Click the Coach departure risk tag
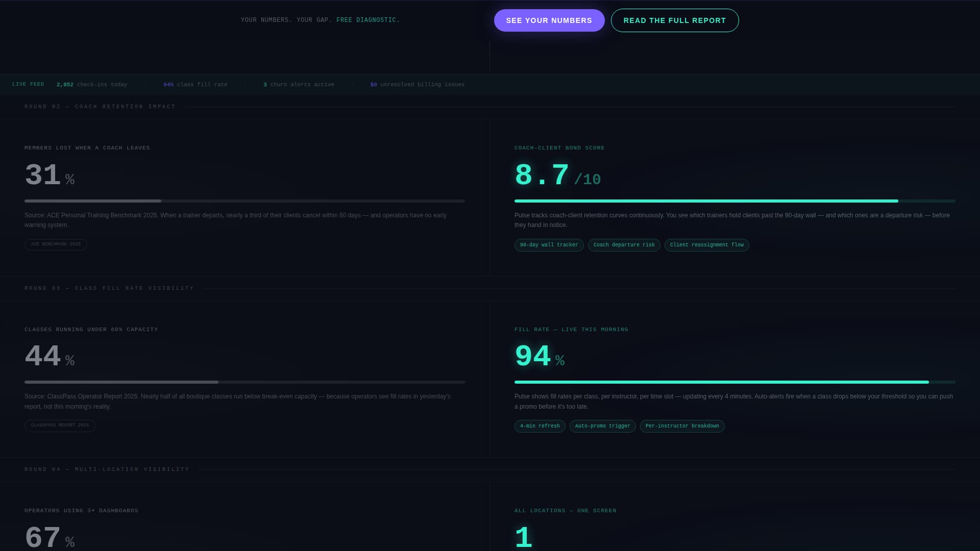Viewport: 980px width, 551px height. point(624,245)
